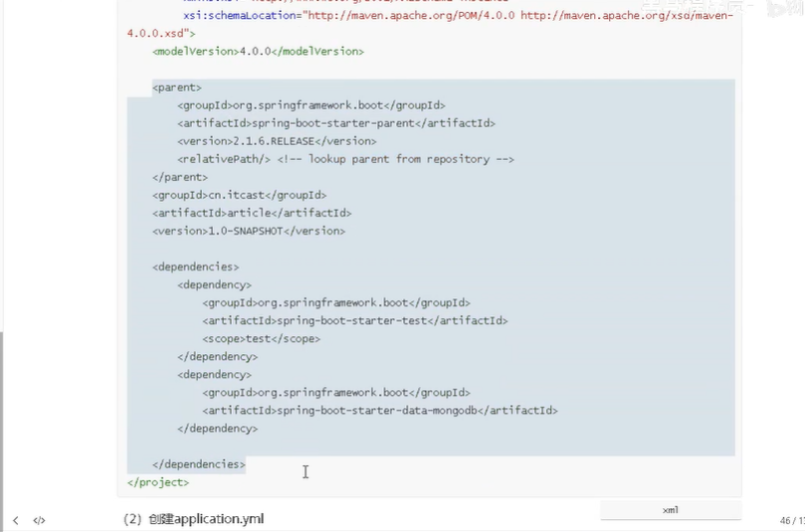This screenshot has width=805, height=532.
Task: Click the closing </dependencies> tag line
Action: tap(199, 464)
